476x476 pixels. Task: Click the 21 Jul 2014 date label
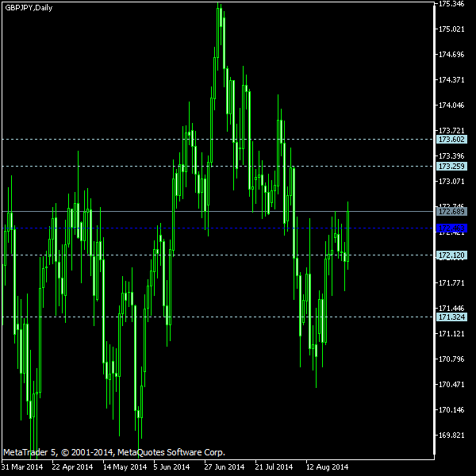click(x=274, y=467)
